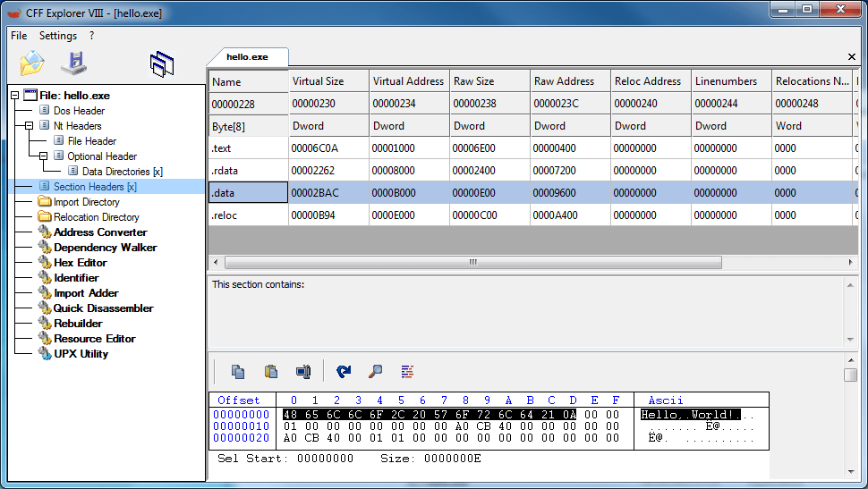Click the monitor icon beside the paste icon

(303, 372)
